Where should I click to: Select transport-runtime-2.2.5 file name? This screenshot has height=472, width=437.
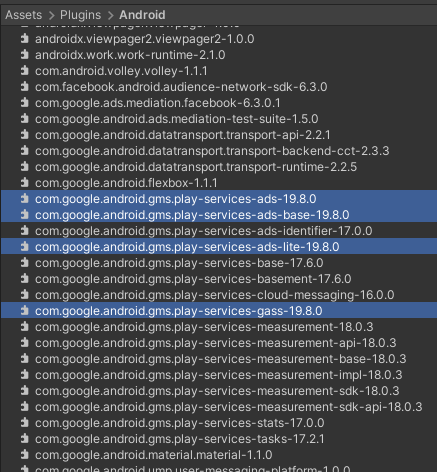click(x=196, y=167)
